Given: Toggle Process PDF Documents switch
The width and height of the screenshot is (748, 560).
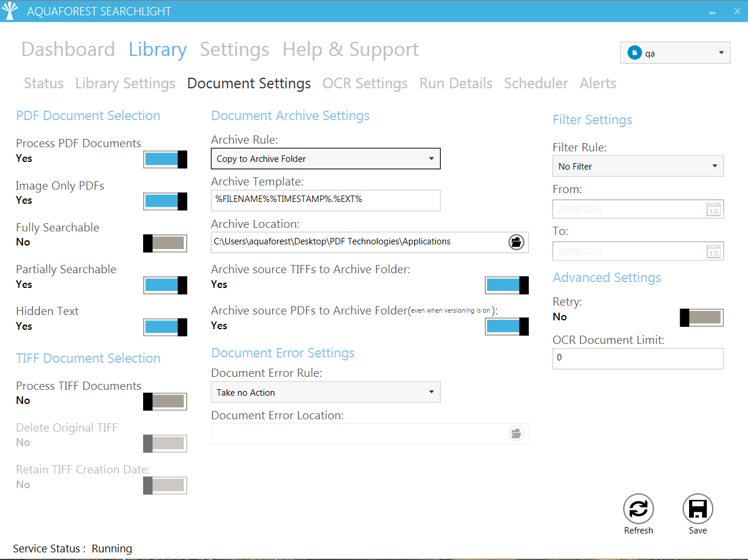Looking at the screenshot, I should 166,159.
